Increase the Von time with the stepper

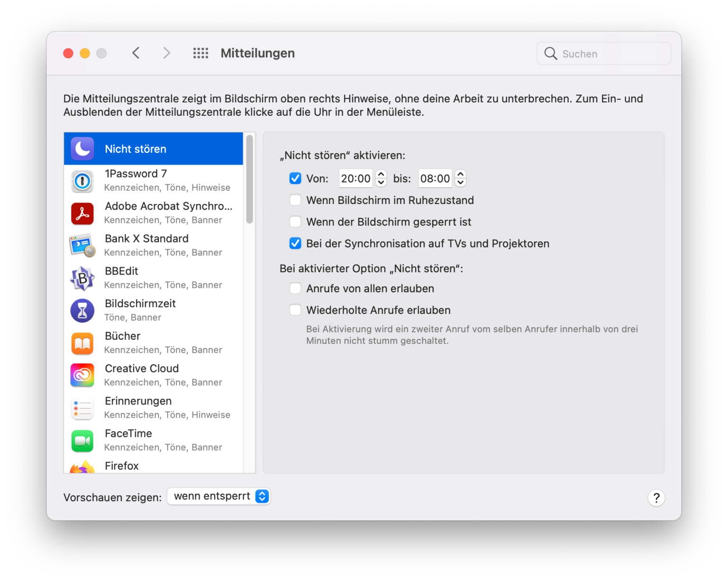381,175
